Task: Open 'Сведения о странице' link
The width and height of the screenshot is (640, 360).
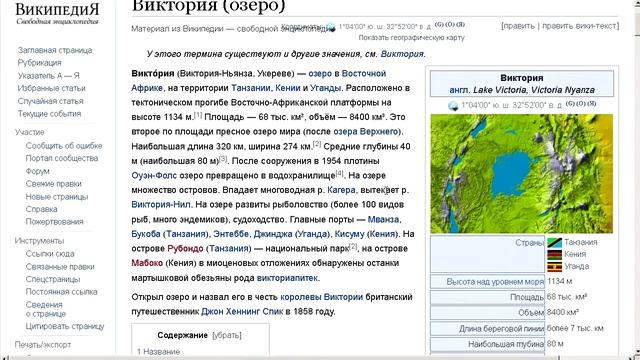Action: coord(45,309)
